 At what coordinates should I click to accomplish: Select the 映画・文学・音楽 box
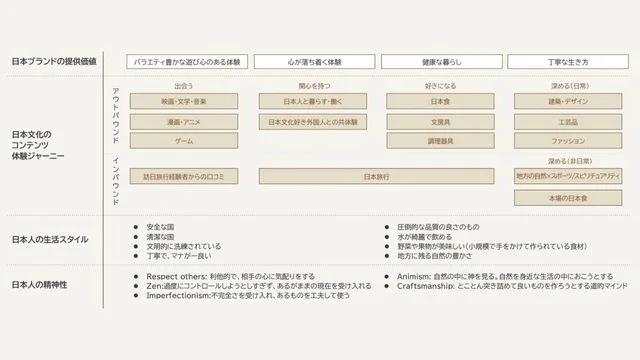184,101
